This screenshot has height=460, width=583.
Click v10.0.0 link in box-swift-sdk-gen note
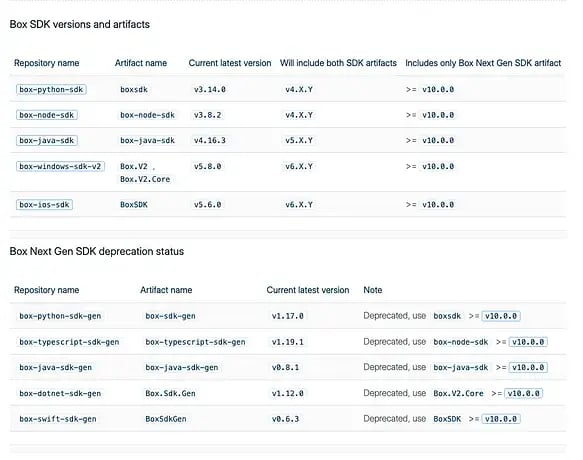[501, 419]
